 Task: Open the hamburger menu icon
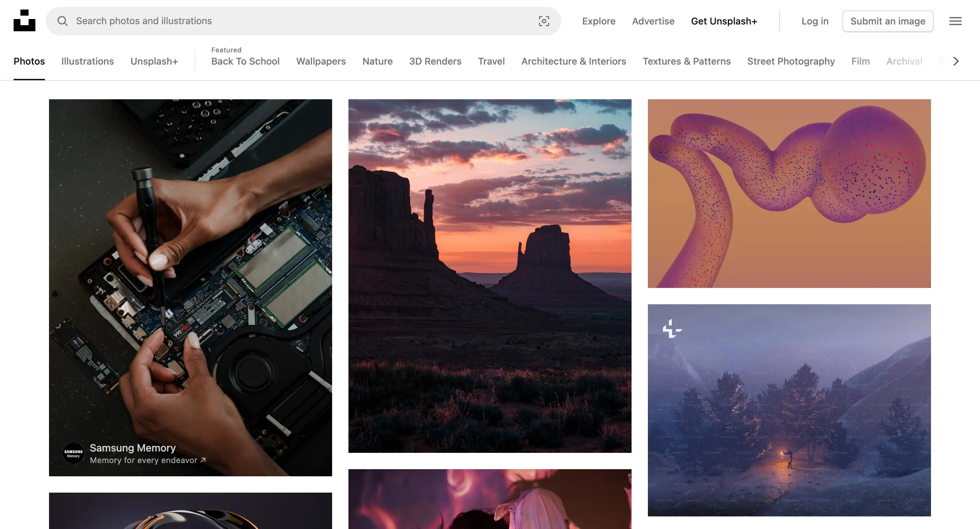(955, 21)
